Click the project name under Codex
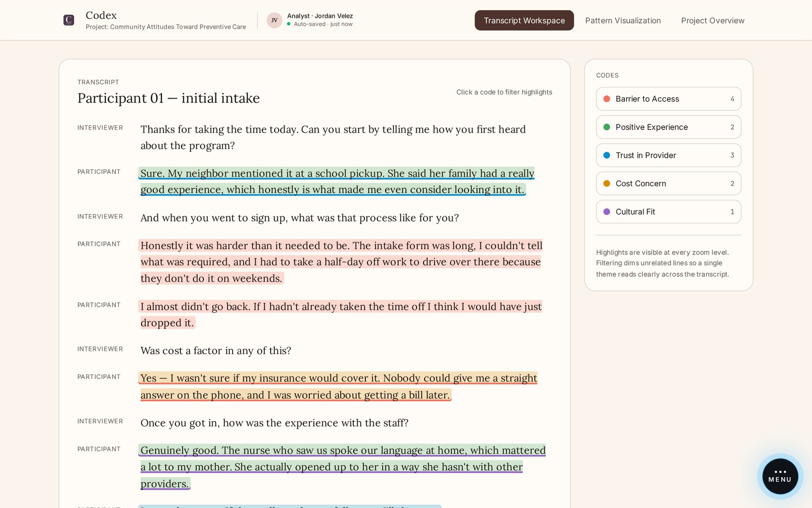812x508 pixels. click(166, 27)
